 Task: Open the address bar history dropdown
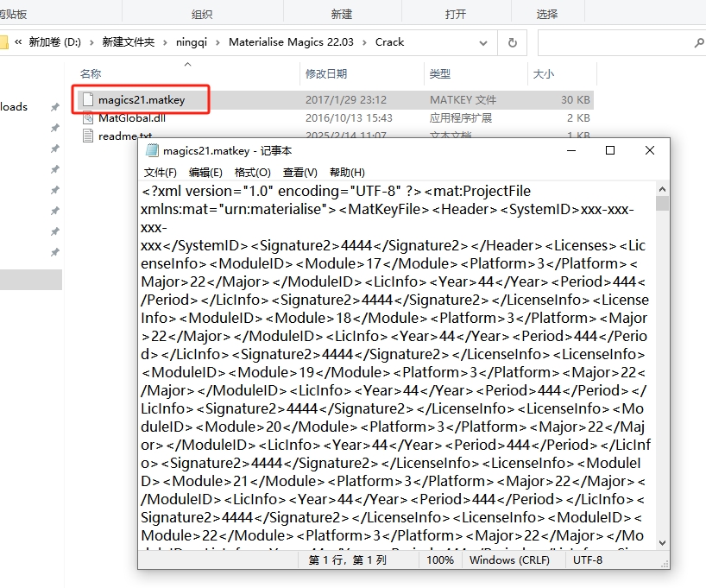pos(483,43)
